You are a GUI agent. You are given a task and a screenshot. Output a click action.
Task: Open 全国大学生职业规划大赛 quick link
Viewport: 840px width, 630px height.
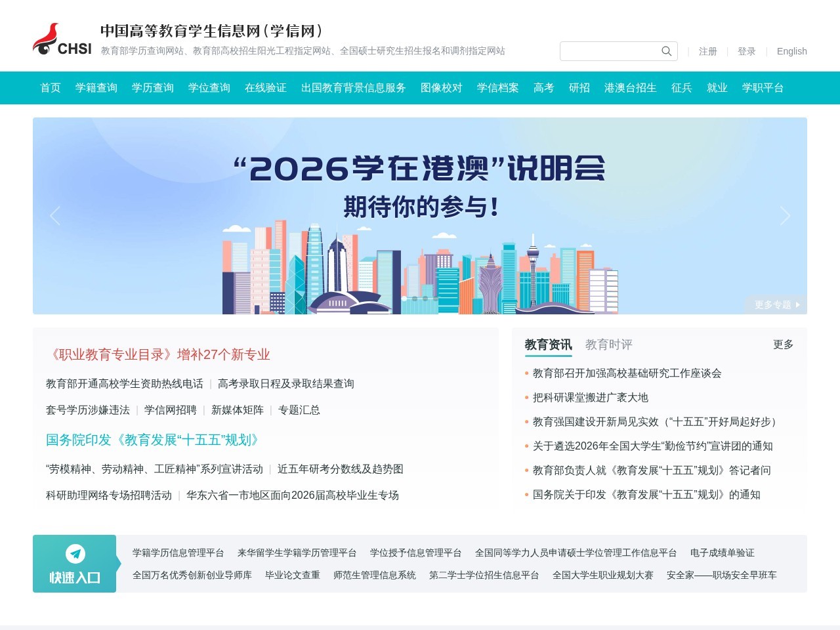coord(603,576)
